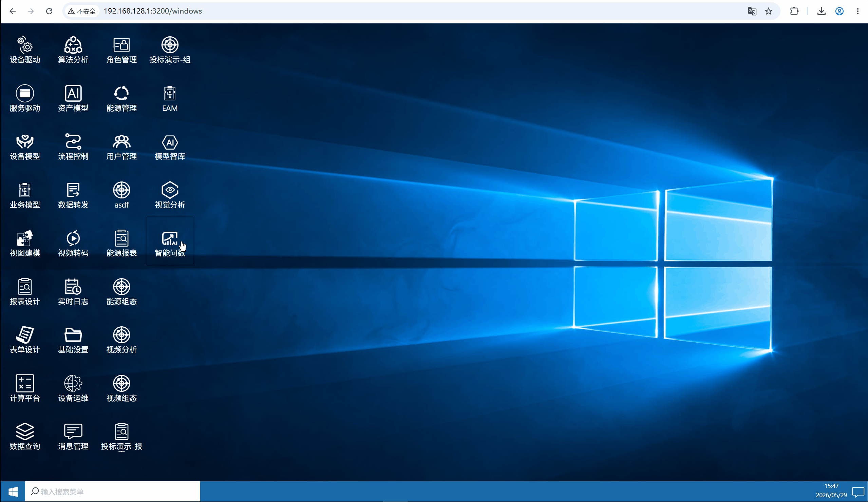The width and height of the screenshot is (868, 502).
Task: Open the 投标演示-组 icon
Action: pyautogui.click(x=170, y=50)
